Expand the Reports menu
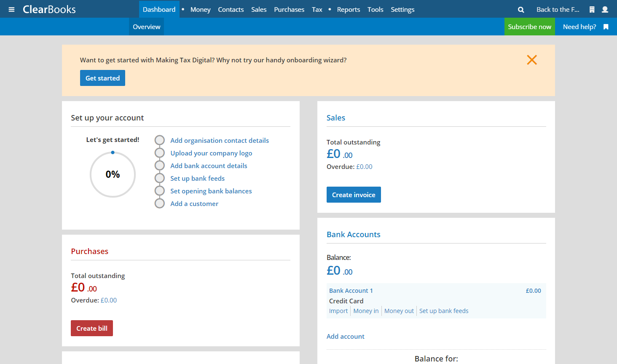 click(x=348, y=9)
